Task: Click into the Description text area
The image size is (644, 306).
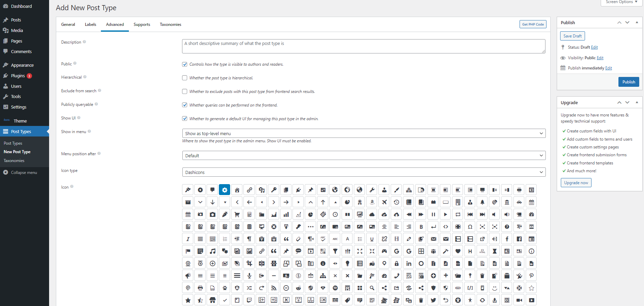Action: point(364,46)
